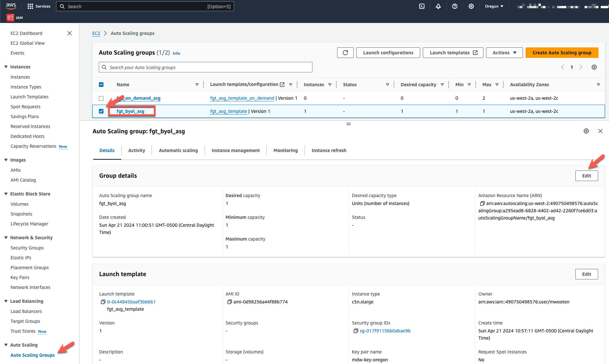Collapse the Auto Scaling sidebar section
The image size is (609, 364).
(6, 345)
